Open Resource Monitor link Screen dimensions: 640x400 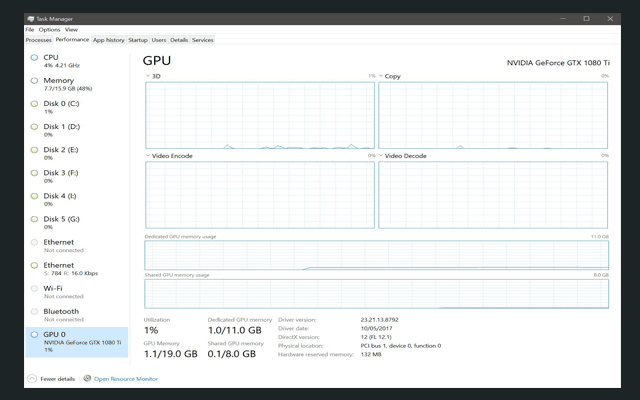tap(126, 379)
